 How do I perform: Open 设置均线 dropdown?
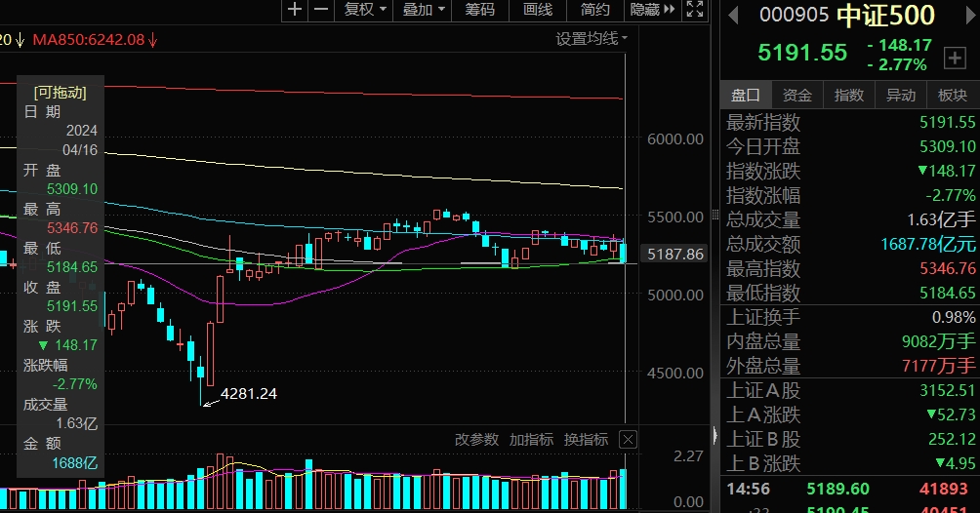(x=592, y=39)
